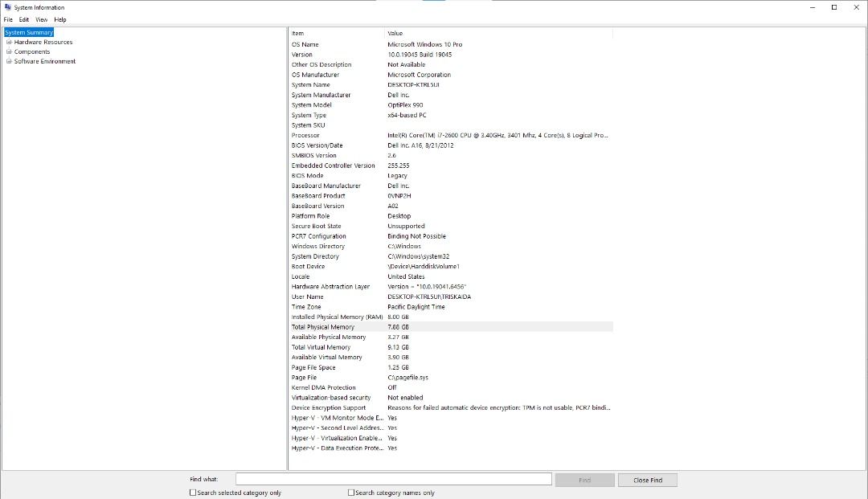The width and height of the screenshot is (868, 499).
Task: Select the Windows Directory row
Action: tap(451, 246)
